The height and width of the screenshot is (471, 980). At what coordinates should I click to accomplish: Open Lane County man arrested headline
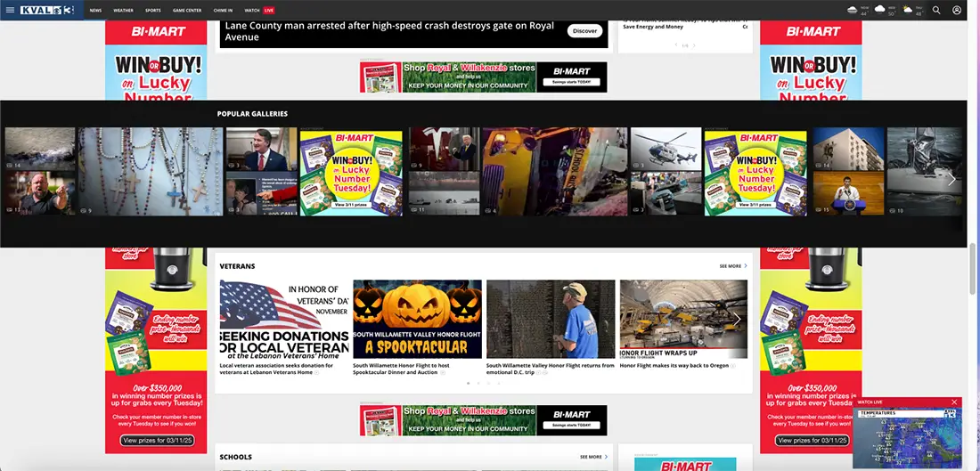pos(389,31)
